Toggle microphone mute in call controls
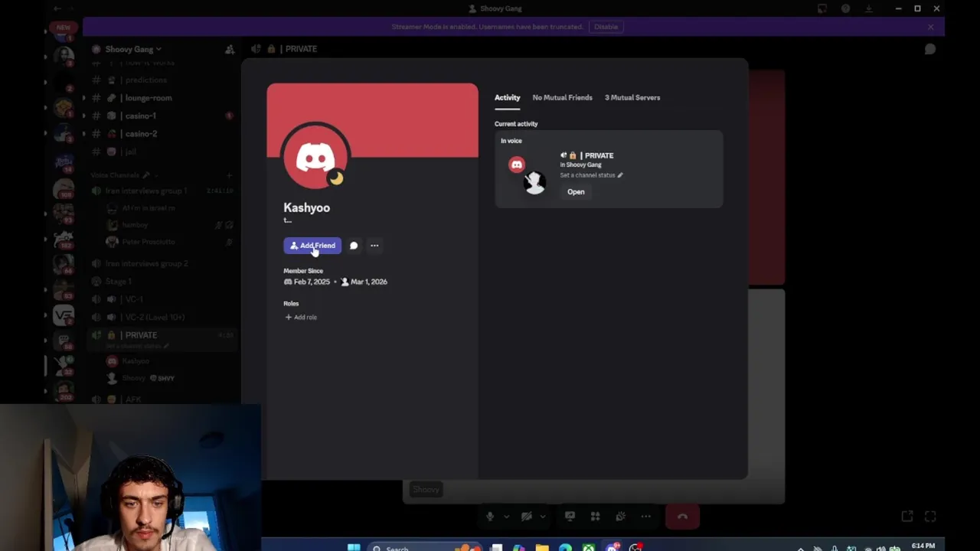This screenshot has height=551, width=980. [x=490, y=517]
